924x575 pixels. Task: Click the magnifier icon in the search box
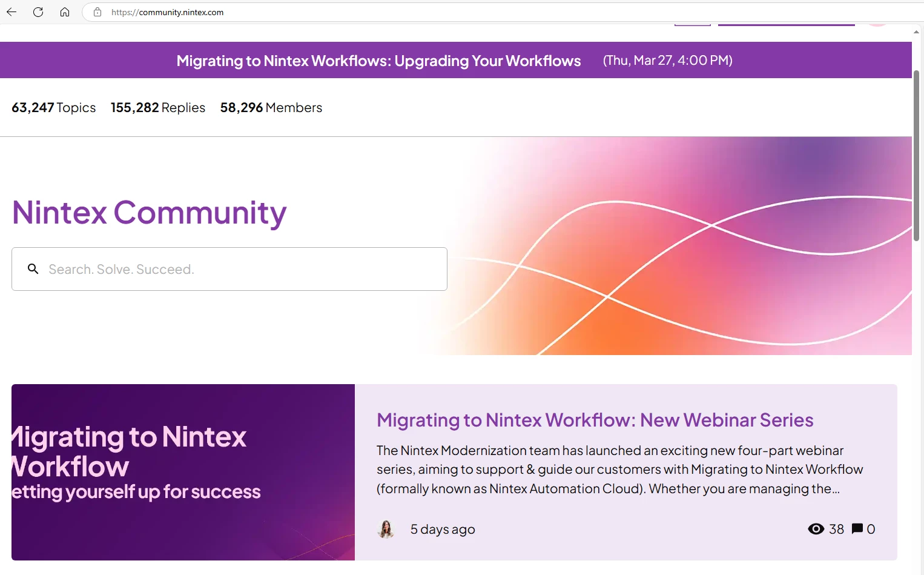pos(33,268)
